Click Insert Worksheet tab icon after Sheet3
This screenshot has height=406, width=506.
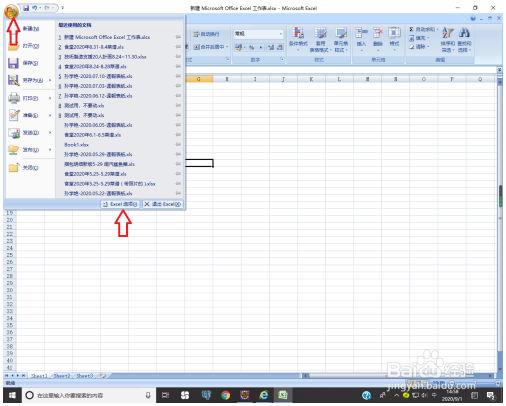[103, 376]
